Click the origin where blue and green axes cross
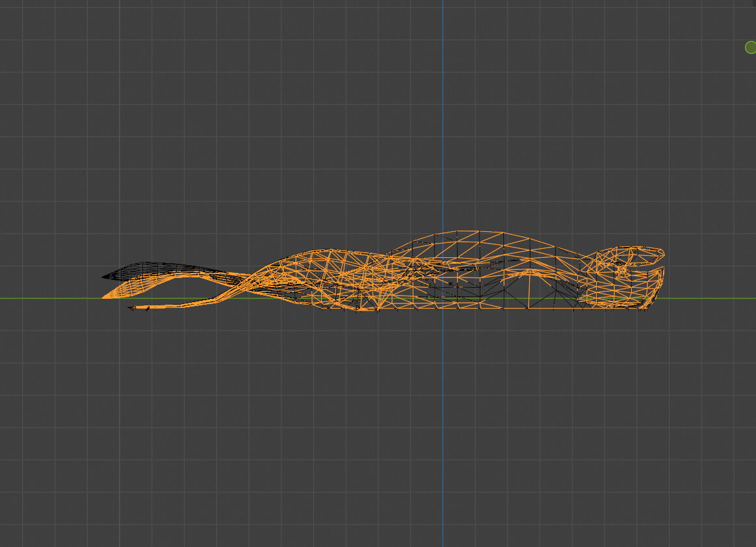The image size is (756, 547). coord(443,298)
